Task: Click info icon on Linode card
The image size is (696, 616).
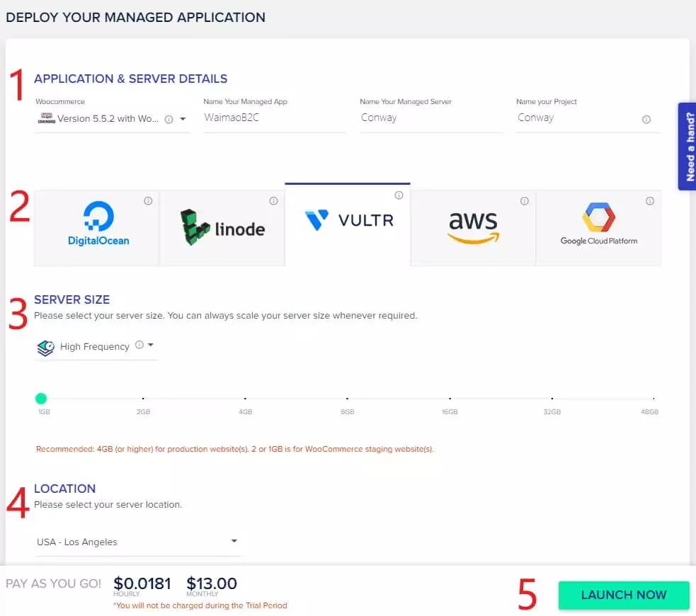Action: 273,201
